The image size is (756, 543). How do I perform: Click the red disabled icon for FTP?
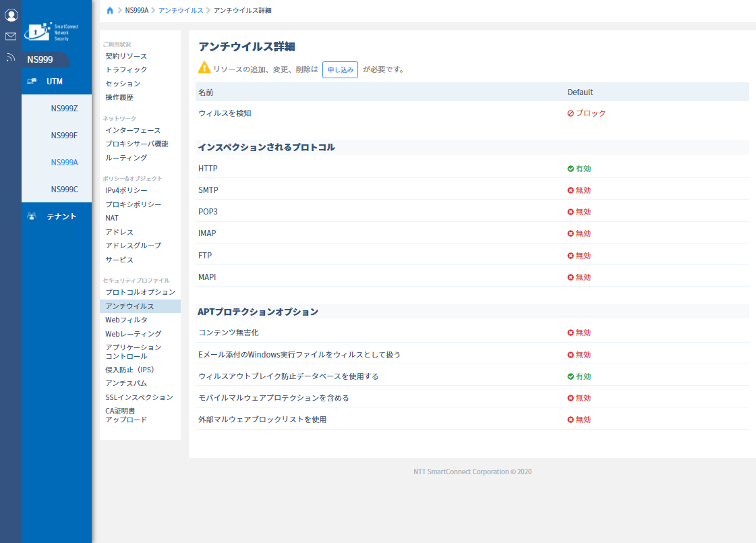pos(571,256)
